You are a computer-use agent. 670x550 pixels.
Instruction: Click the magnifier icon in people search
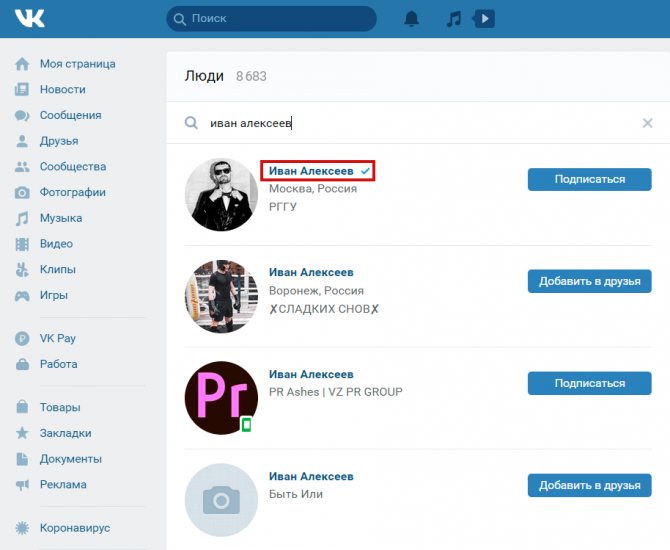pyautogui.click(x=191, y=123)
